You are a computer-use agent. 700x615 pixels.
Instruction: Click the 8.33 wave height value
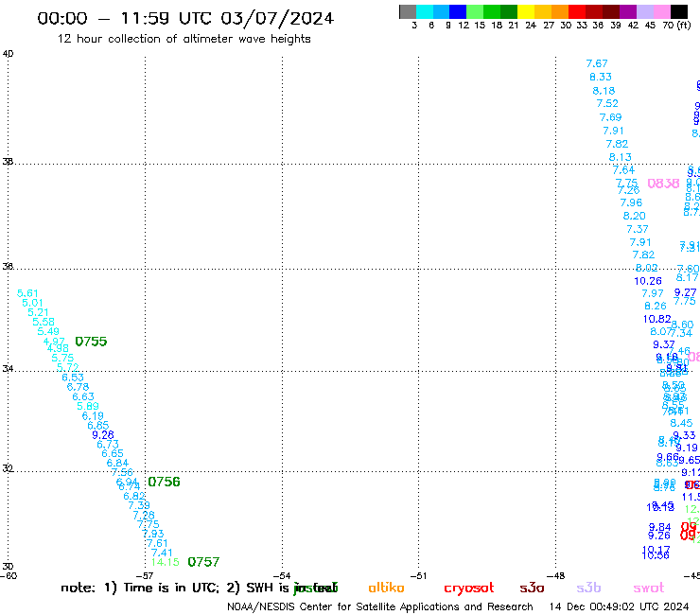(x=601, y=77)
